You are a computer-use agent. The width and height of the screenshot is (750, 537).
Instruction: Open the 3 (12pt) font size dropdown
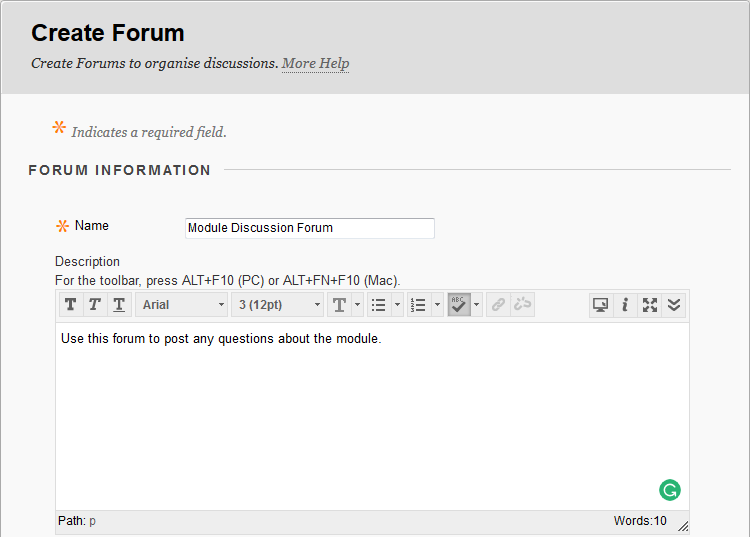(278, 305)
